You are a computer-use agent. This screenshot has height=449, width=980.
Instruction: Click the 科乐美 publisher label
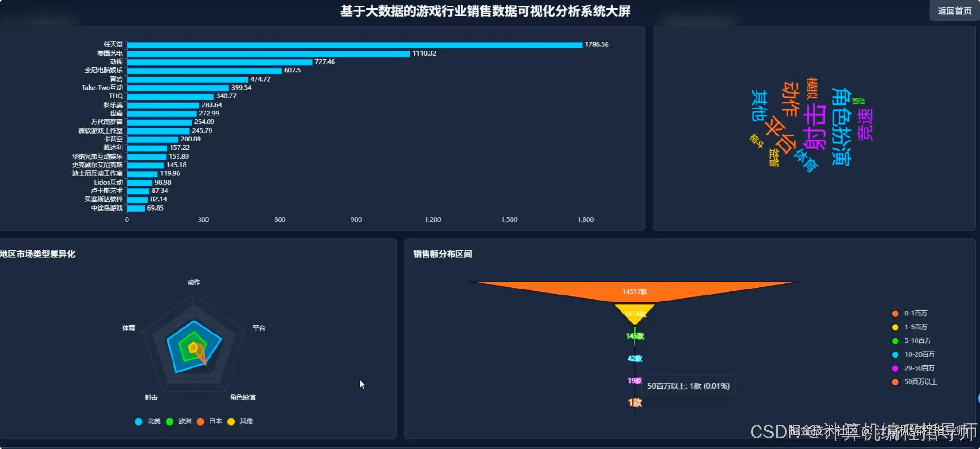tap(113, 105)
